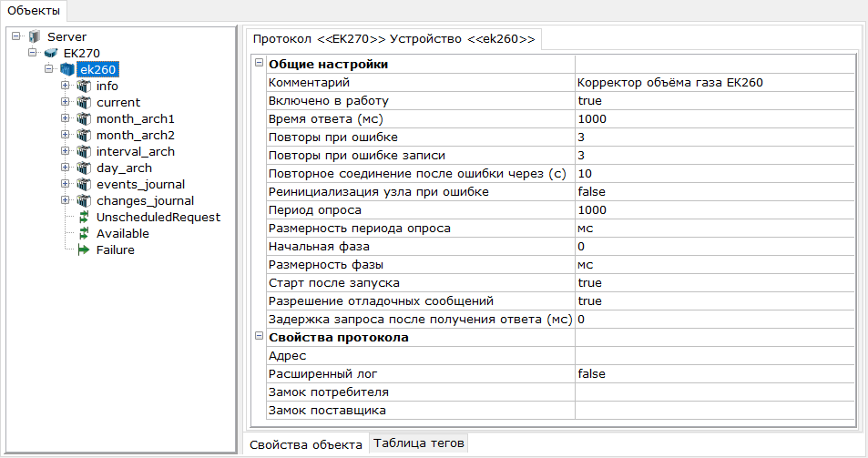Select the ek260 device label
The image size is (868, 458).
tap(98, 70)
